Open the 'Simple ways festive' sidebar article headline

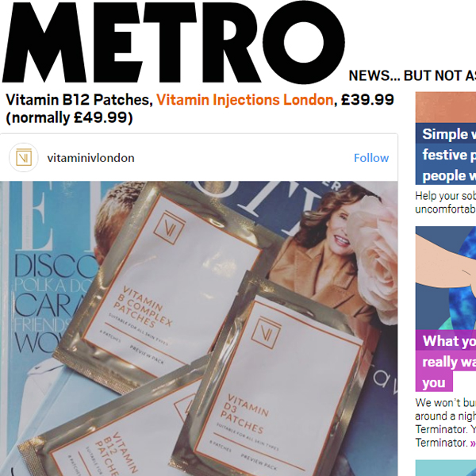click(446, 155)
